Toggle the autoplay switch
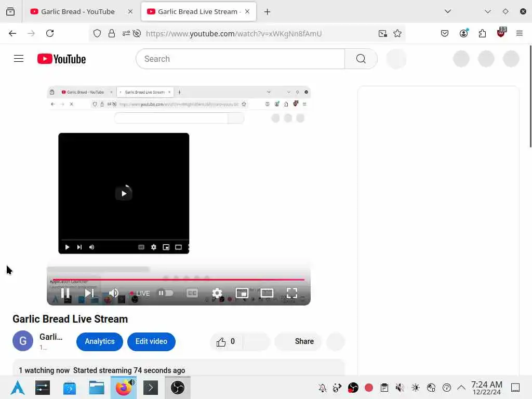 pyautogui.click(x=166, y=293)
